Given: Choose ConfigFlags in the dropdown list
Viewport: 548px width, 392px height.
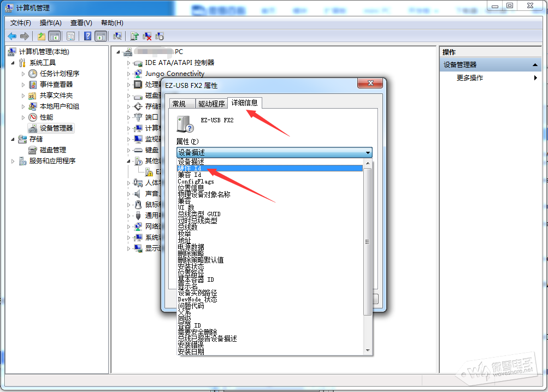Looking at the screenshot, I should click(x=270, y=181).
